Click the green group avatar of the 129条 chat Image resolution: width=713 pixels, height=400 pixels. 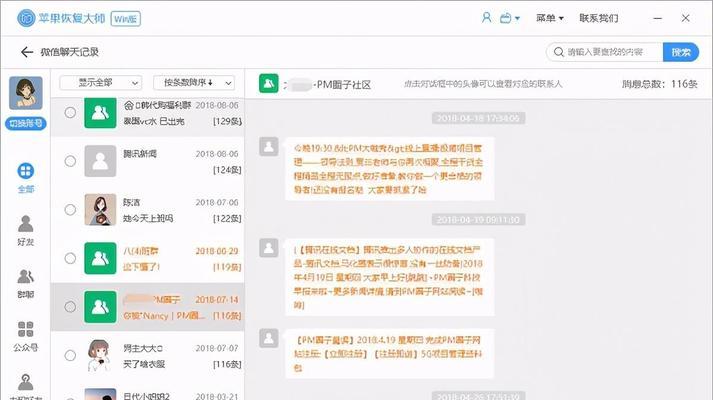click(100, 113)
